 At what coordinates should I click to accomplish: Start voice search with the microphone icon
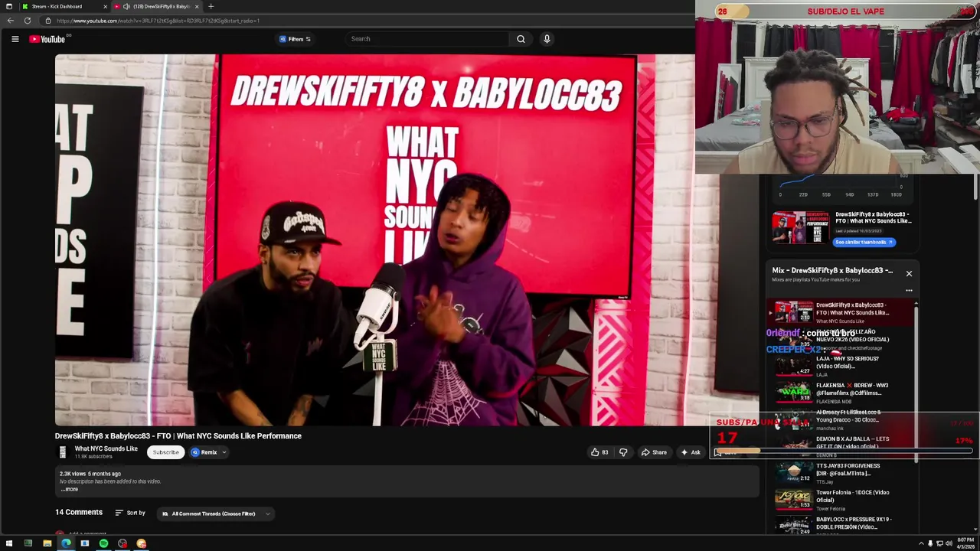click(547, 39)
